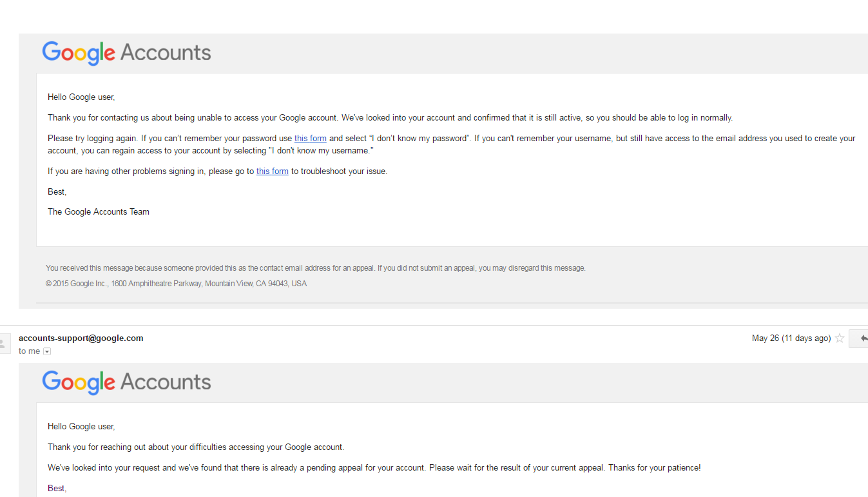The image size is (868, 497).
Task: Click 'Hello Google user,' in second email
Action: 81,426
